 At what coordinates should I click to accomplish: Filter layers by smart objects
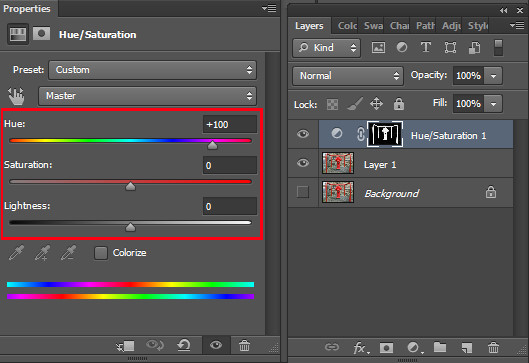pos(474,48)
